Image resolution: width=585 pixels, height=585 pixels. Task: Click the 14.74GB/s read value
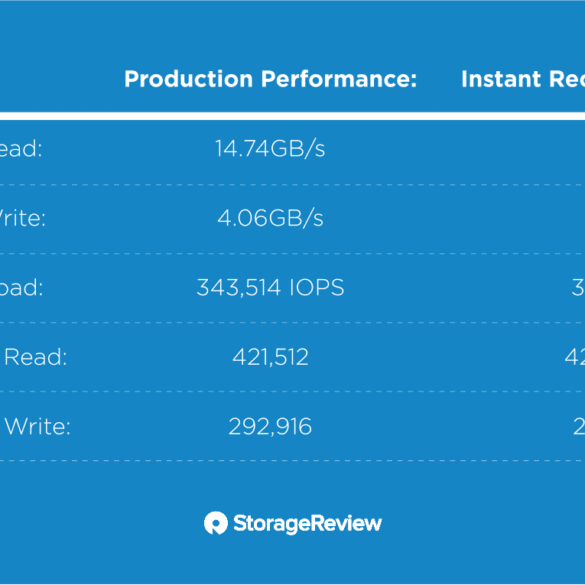tap(270, 148)
